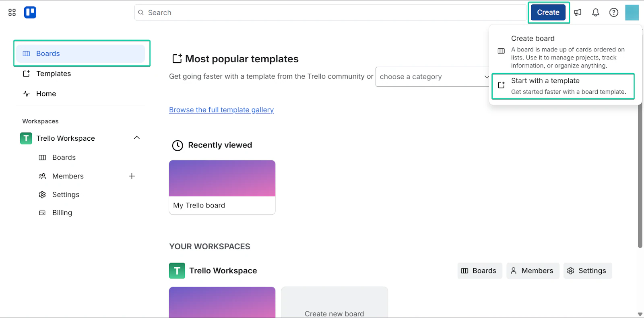Choose Start with a template option
Viewport: 644px width, 318px height.
tap(563, 86)
